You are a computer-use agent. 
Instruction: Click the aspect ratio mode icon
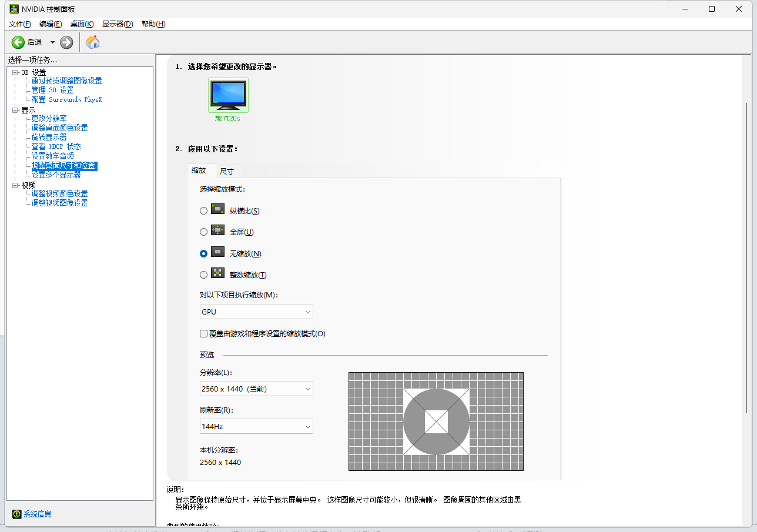click(217, 209)
